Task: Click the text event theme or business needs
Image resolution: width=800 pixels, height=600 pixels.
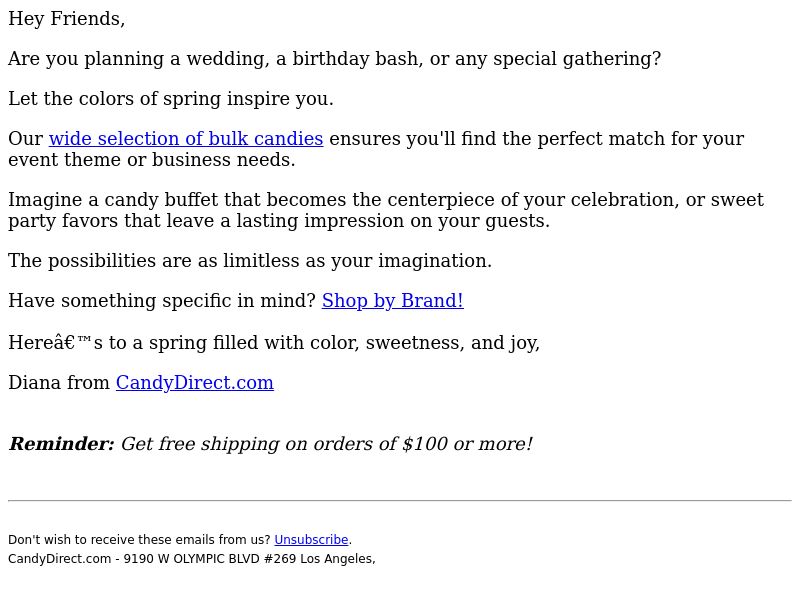Action: [x=151, y=160]
